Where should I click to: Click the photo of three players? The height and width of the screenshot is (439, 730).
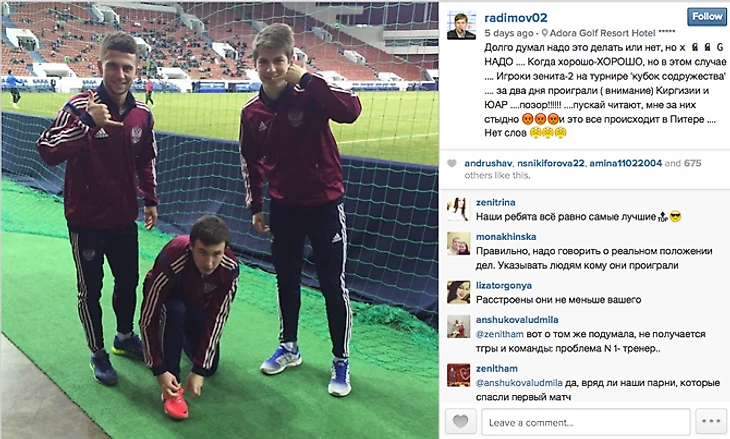220,220
